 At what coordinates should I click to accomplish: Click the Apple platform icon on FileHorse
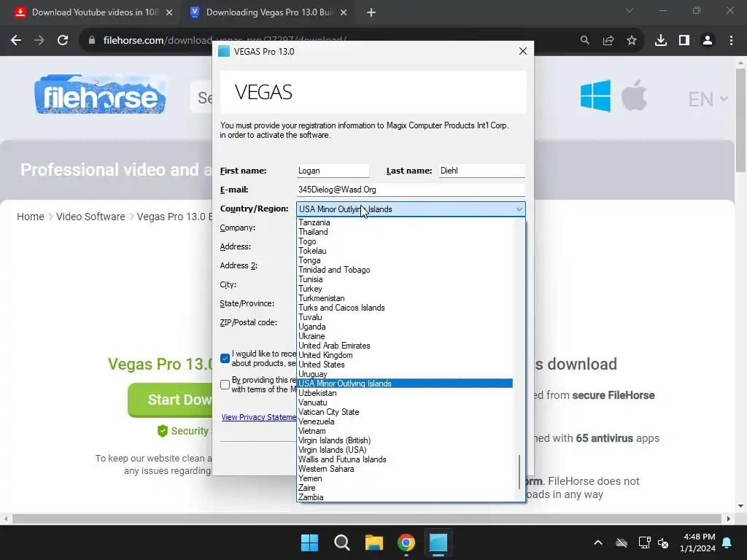(x=634, y=96)
